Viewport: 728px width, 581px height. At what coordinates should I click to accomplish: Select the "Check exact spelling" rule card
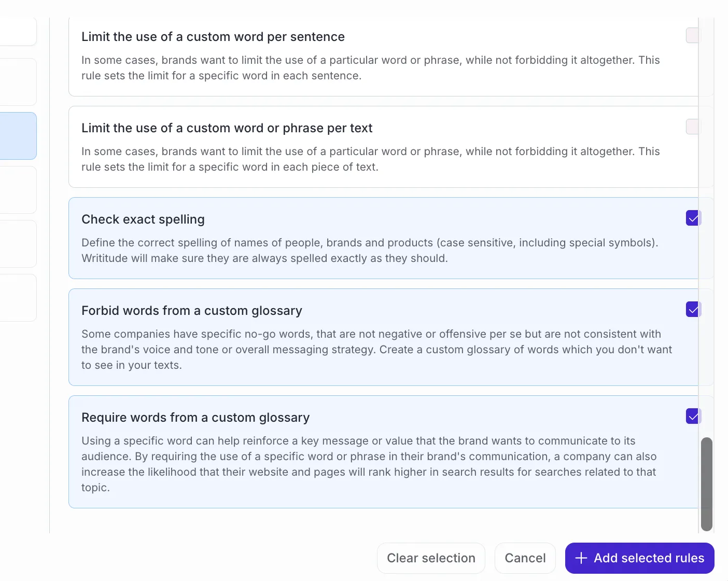(363, 239)
